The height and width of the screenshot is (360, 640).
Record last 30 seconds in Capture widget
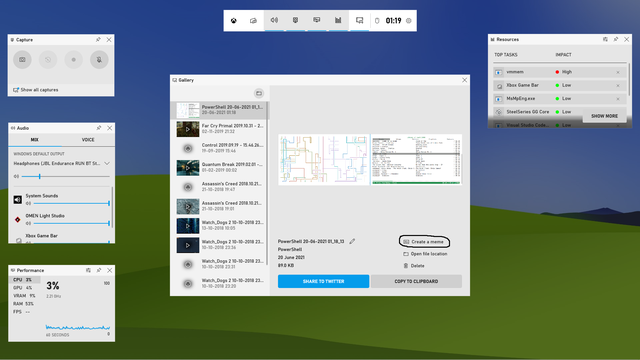click(48, 60)
